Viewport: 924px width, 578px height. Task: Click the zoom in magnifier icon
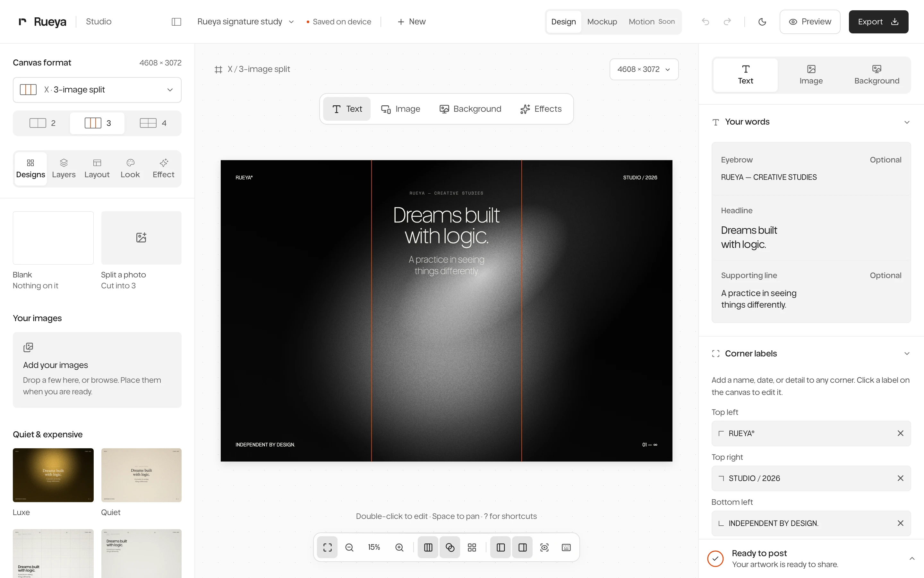tap(399, 547)
